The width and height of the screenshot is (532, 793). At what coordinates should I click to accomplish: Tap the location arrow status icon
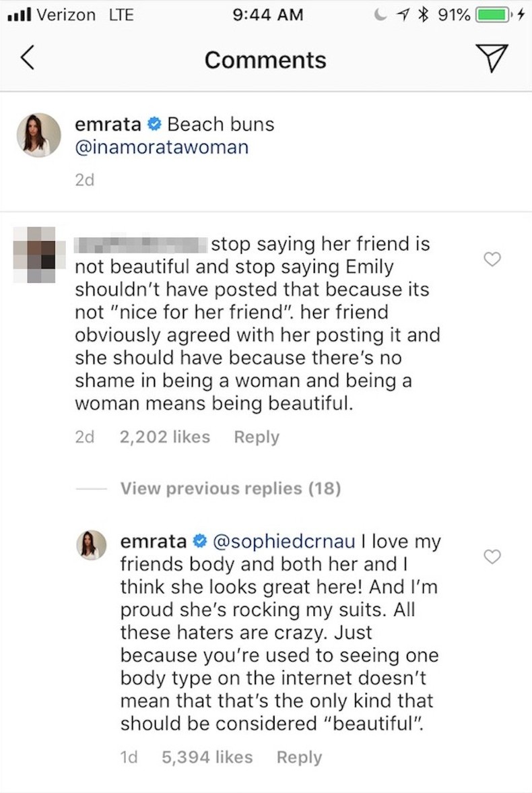click(407, 14)
